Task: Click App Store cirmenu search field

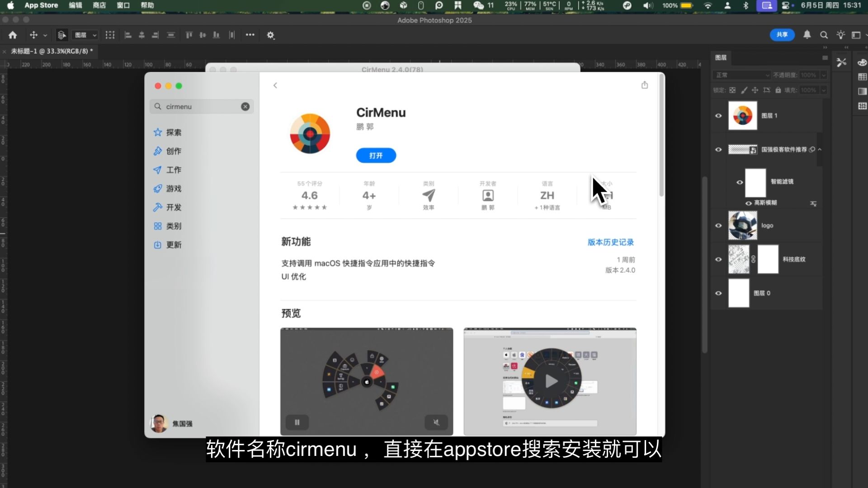Action: pos(201,107)
